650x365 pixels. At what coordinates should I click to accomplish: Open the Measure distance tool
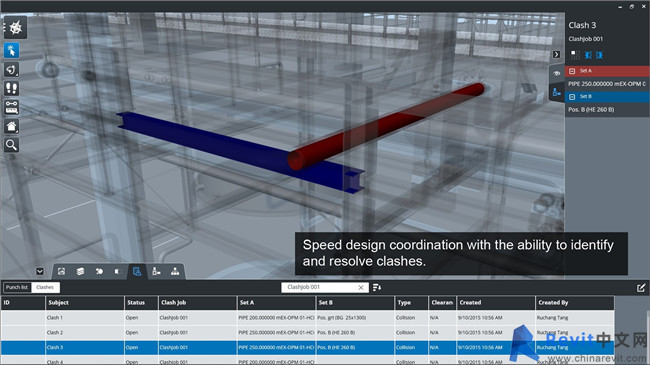(x=12, y=107)
